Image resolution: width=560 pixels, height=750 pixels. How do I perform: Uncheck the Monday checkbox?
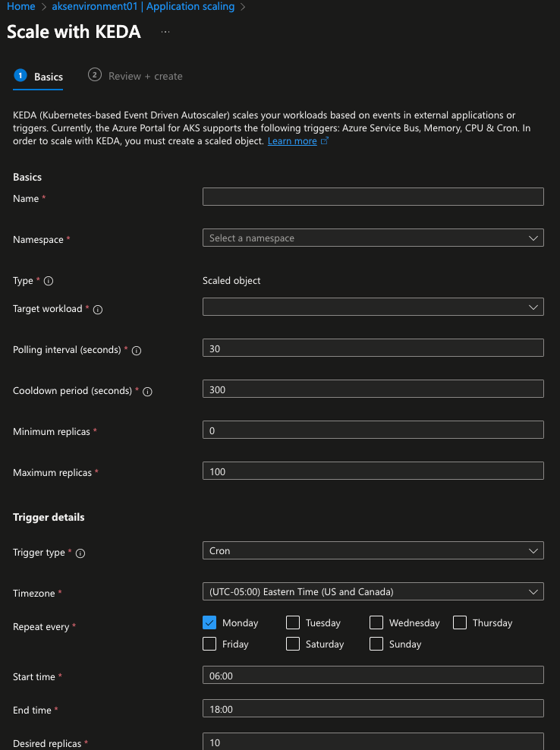(210, 622)
